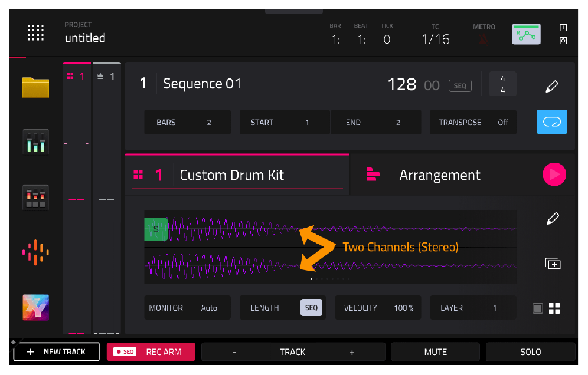The width and height of the screenshot is (588, 375).
Task: Select the single-square view icon
Action: point(538,308)
